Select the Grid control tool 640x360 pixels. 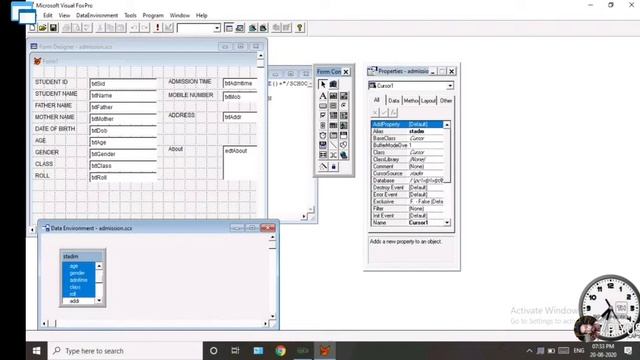333,125
